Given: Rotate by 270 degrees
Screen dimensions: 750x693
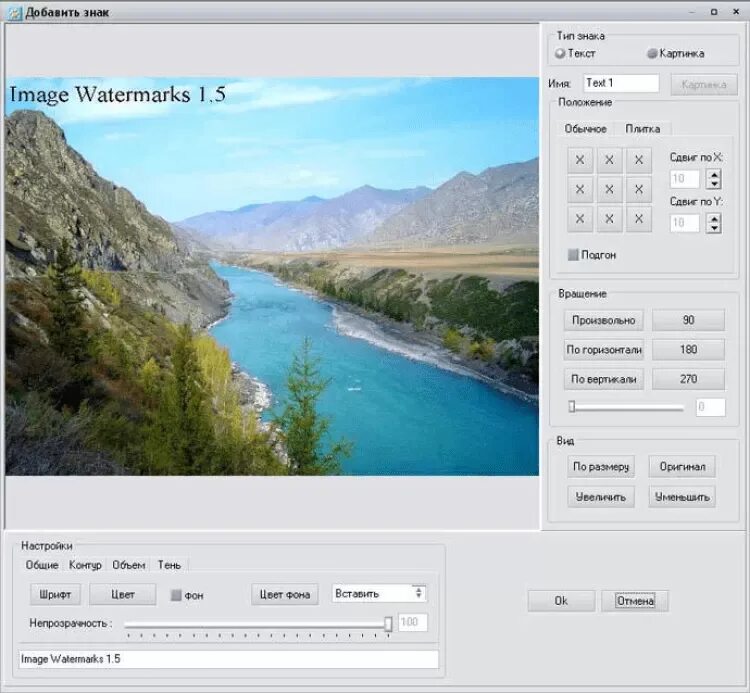Looking at the screenshot, I should click(x=688, y=379).
